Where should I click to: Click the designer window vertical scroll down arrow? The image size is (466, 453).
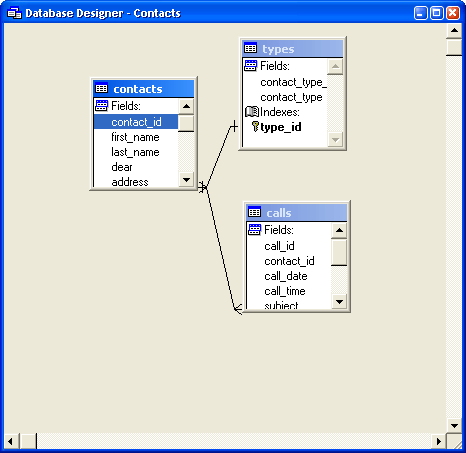point(454,425)
